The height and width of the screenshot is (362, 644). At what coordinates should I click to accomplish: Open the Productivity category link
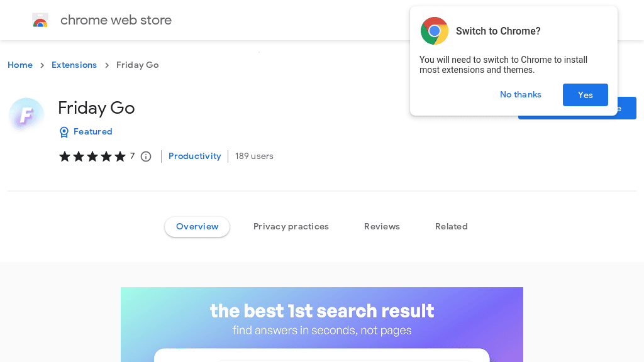194,156
